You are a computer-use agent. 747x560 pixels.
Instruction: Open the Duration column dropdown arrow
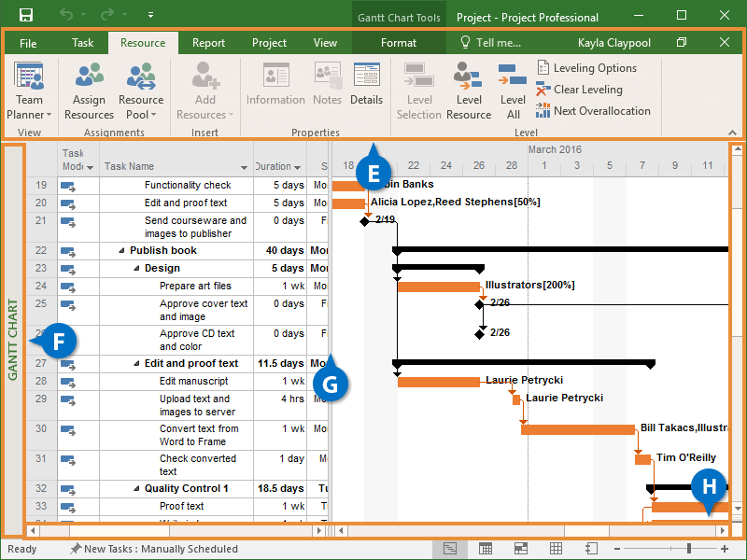pos(298,168)
